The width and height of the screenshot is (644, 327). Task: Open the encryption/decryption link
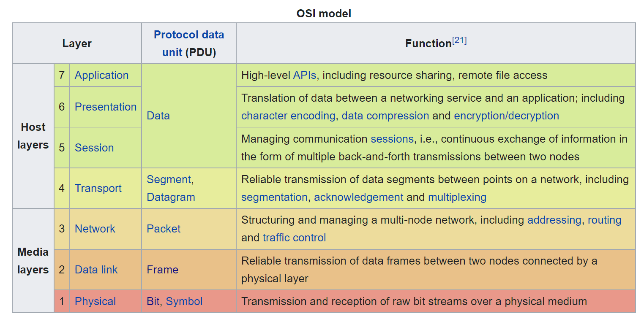tap(506, 116)
